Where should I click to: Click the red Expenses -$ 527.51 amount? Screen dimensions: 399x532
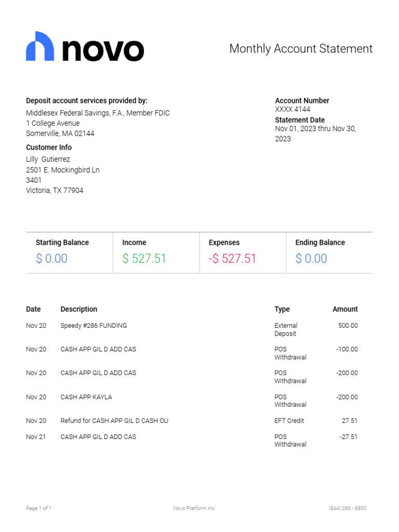point(232,259)
